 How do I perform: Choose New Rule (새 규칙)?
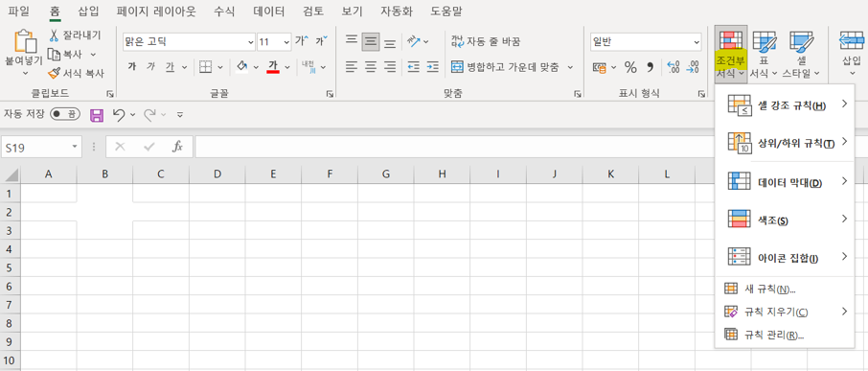click(x=785, y=289)
